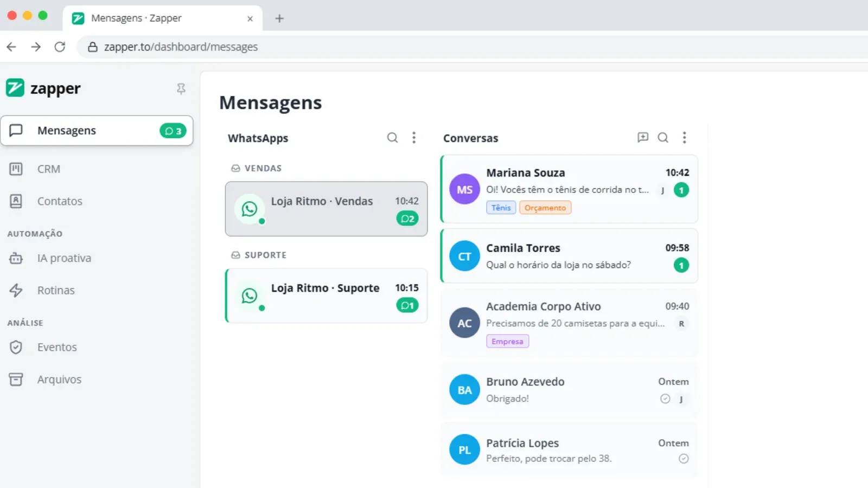Search within Conversas panel
The height and width of the screenshot is (488, 868).
[663, 138]
